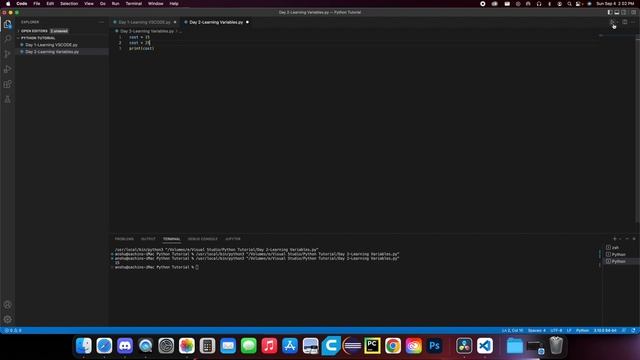Close the bottom panel
This screenshot has height=360, width=640.
(x=634, y=239)
